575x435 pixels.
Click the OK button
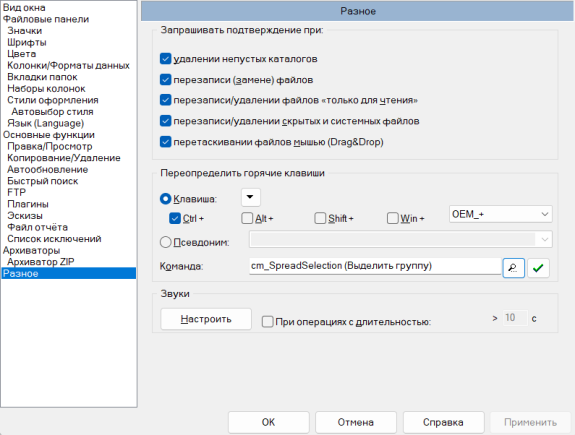tap(268, 422)
